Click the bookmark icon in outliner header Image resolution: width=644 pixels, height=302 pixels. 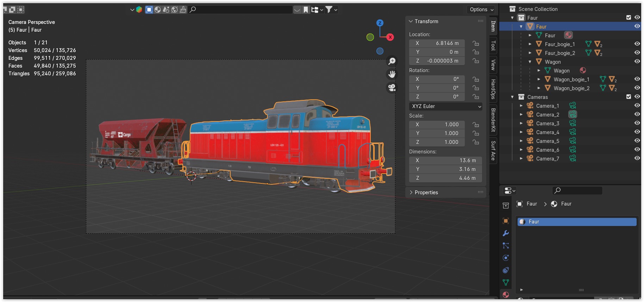tap(306, 10)
